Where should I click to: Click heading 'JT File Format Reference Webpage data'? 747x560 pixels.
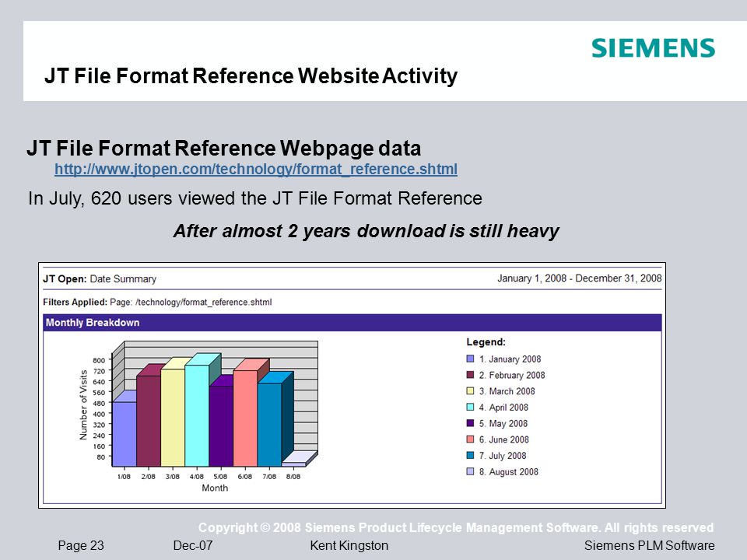pyautogui.click(x=224, y=148)
